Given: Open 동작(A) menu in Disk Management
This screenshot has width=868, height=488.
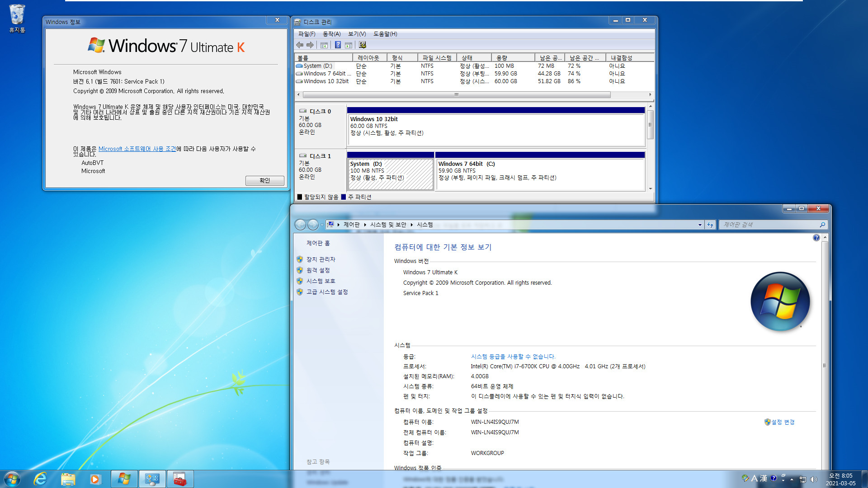Looking at the screenshot, I should coord(332,34).
